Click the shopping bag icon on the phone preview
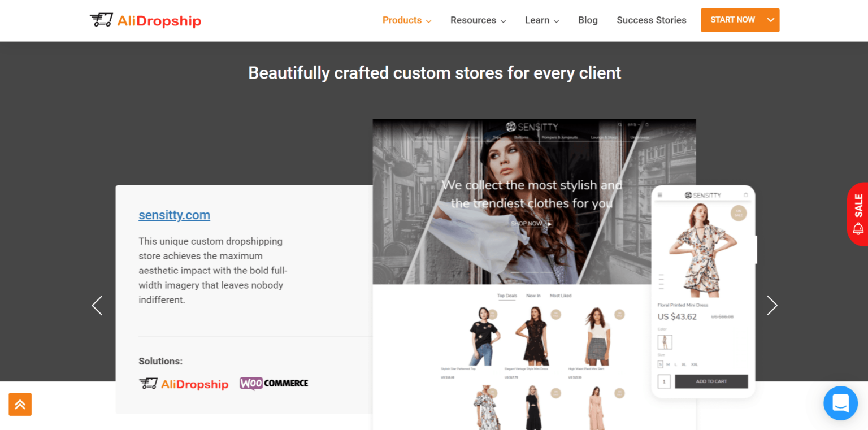 pyautogui.click(x=746, y=194)
